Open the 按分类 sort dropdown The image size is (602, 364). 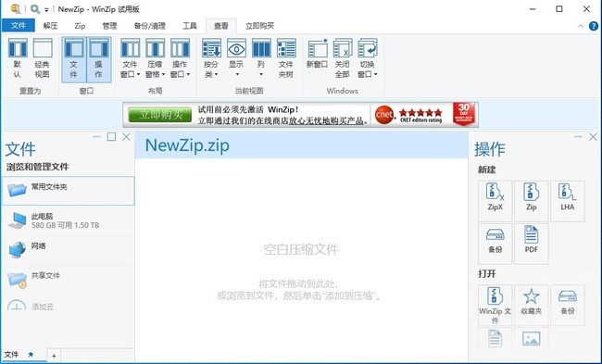211,58
